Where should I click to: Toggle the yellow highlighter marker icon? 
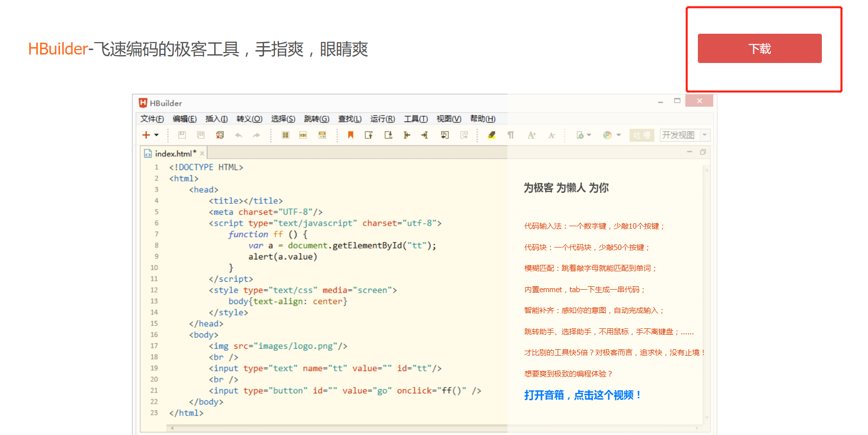tap(492, 135)
